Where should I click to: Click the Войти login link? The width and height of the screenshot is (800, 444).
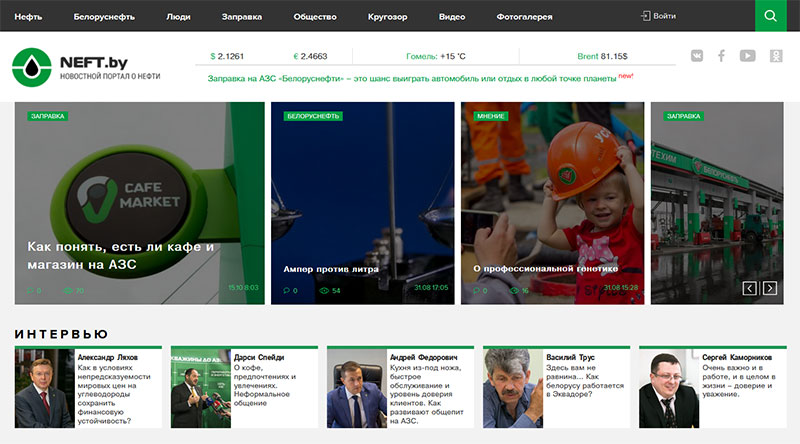pyautogui.click(x=664, y=16)
